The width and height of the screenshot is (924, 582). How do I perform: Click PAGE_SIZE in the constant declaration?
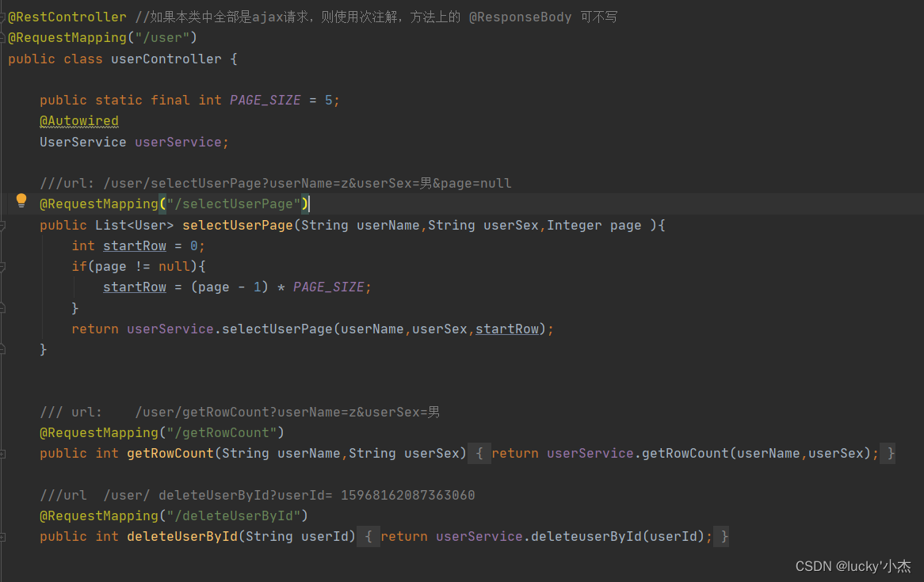click(265, 100)
